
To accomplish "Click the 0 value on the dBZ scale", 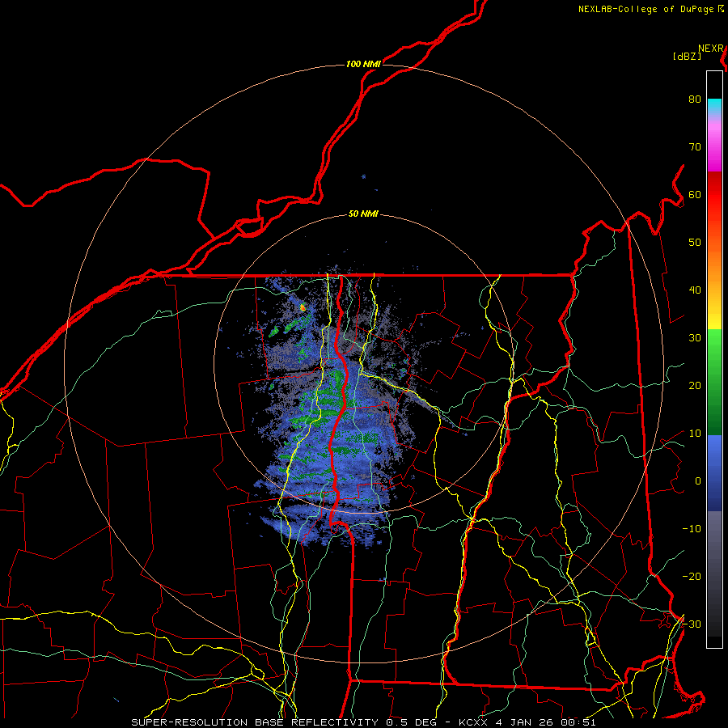I will [698, 481].
